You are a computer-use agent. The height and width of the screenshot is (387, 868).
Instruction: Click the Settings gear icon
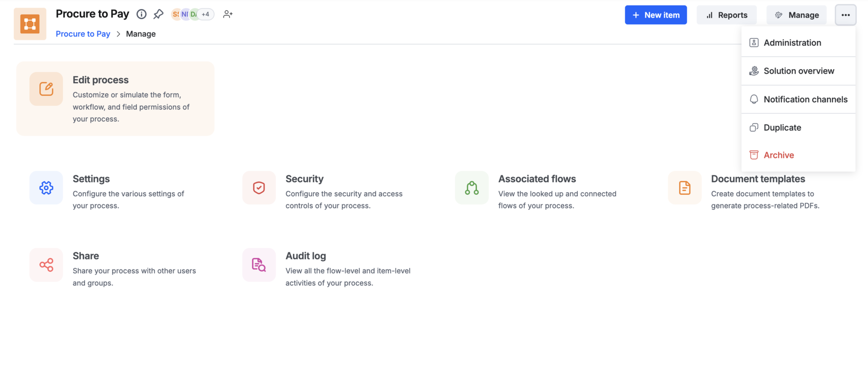[46, 188]
